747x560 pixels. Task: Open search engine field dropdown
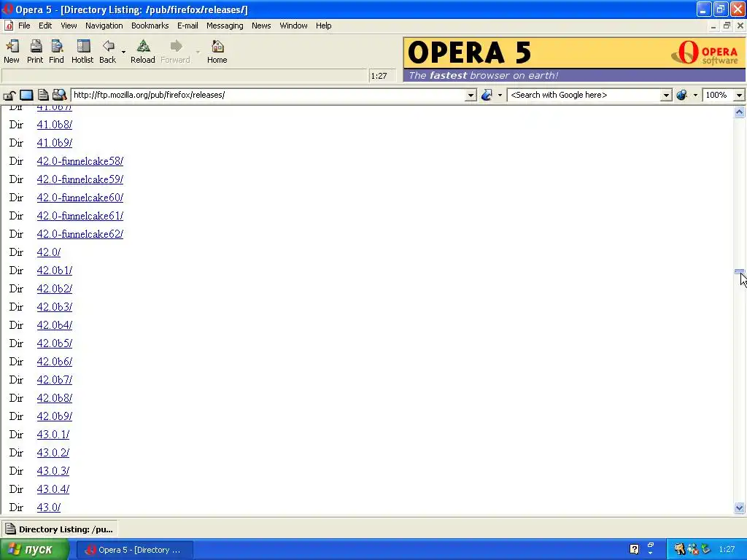pos(666,95)
